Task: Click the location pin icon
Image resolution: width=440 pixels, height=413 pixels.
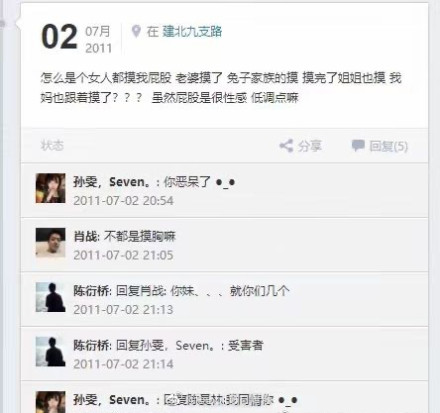Action: coord(136,32)
